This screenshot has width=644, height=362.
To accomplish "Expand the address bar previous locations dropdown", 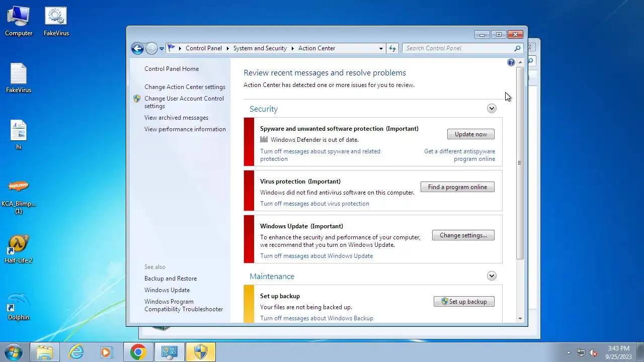I will tap(381, 48).
